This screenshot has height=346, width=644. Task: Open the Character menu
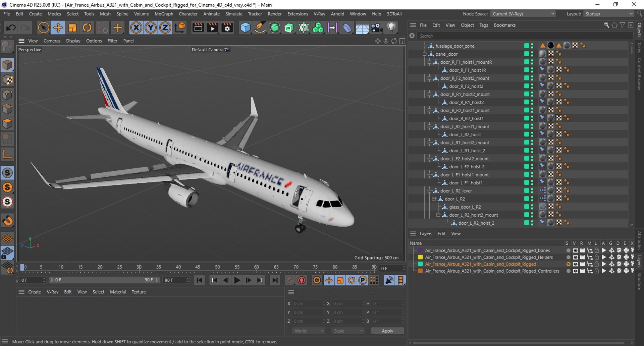pos(188,14)
